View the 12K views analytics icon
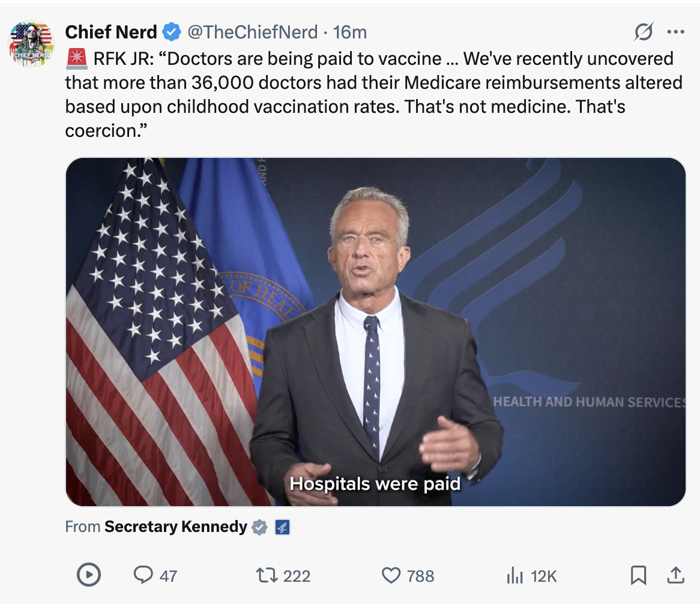Viewport: 700px width, 604px height. (x=514, y=576)
